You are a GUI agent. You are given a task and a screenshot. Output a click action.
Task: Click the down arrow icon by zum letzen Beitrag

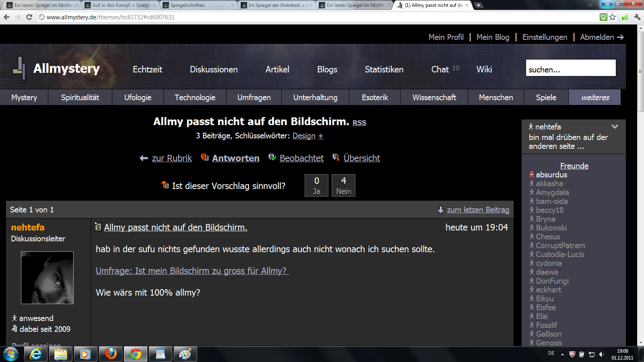coord(441,210)
